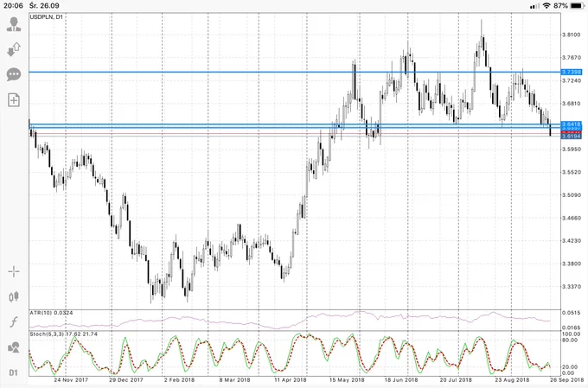The image size is (588, 388).
Task: Click the 23 Aug 2018 date label
Action: pyautogui.click(x=512, y=379)
